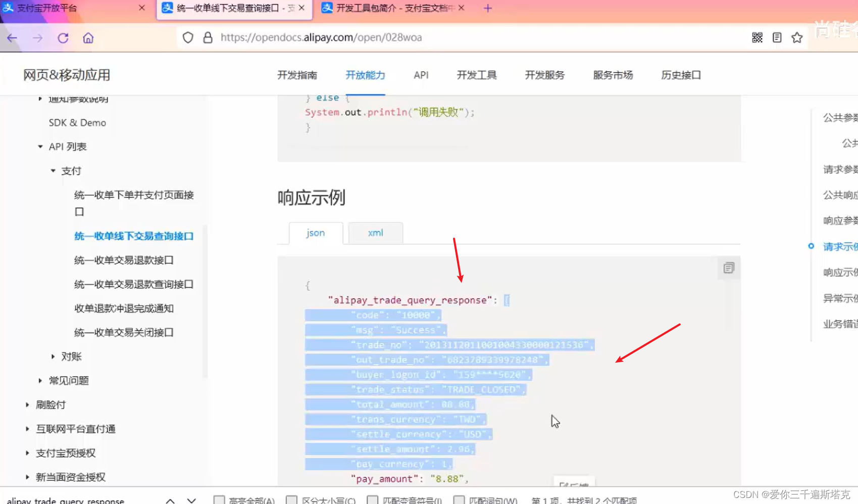Select the json response tab

tap(316, 233)
